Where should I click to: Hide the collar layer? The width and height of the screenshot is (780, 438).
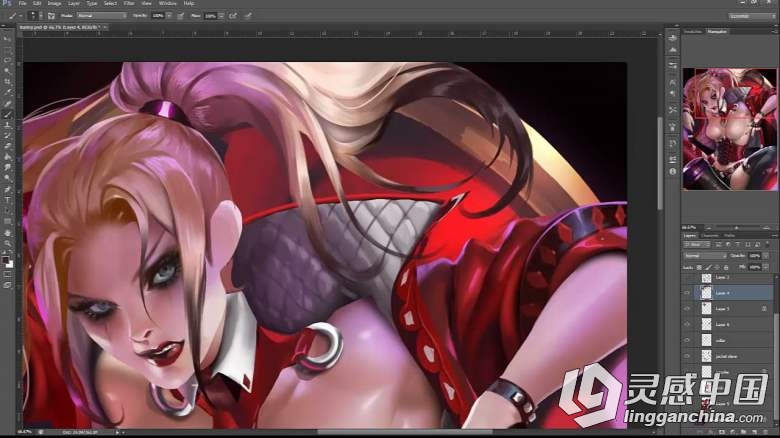[x=687, y=340]
